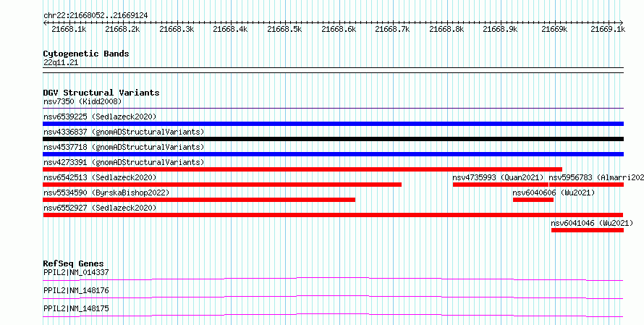This screenshot has width=644, height=325.
Task: Select the blue nsv4537718 variant bar
Action: (x=333, y=154)
